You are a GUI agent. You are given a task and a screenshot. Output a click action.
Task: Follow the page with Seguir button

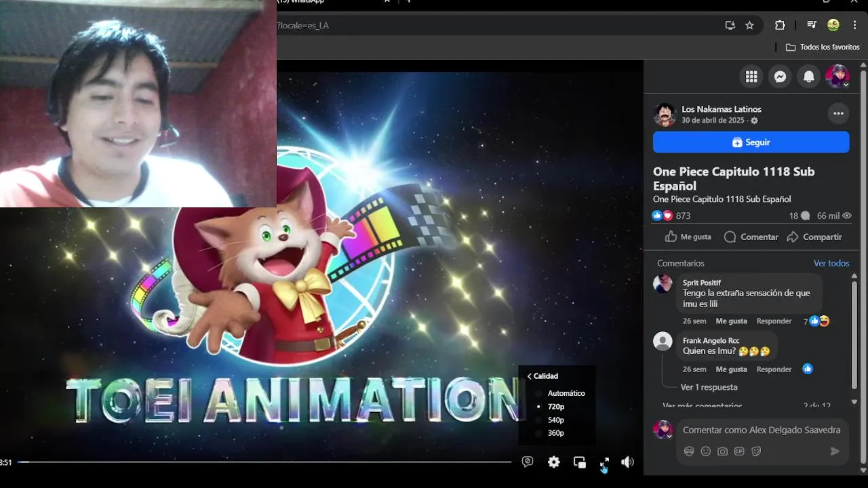pyautogui.click(x=751, y=142)
